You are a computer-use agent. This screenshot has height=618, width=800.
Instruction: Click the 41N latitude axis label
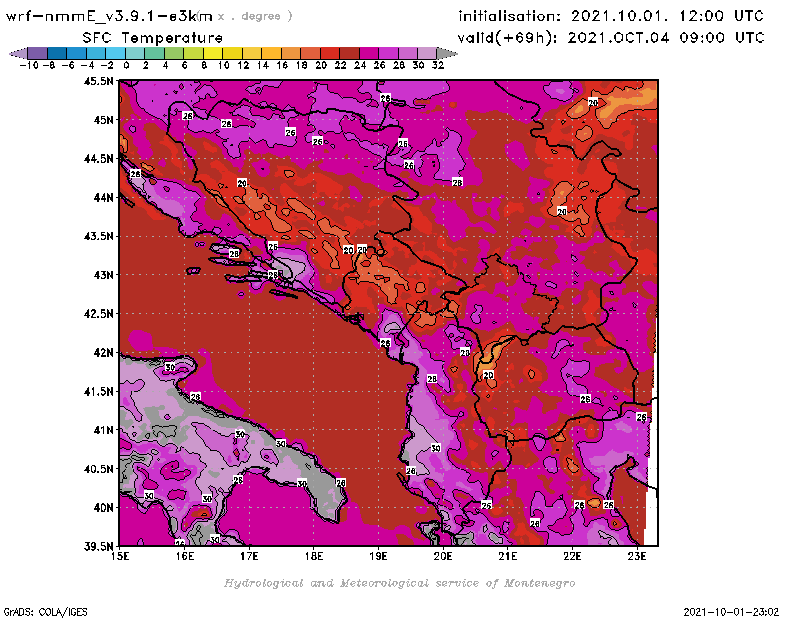tap(104, 430)
